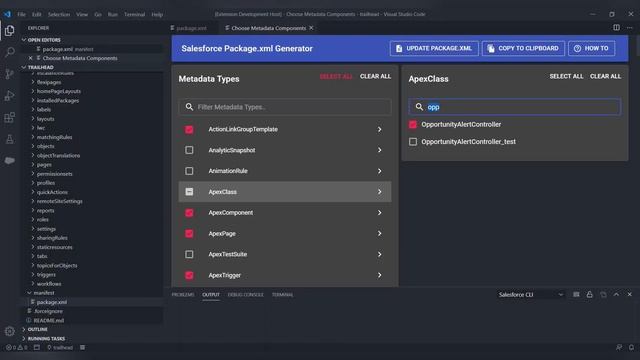Open the output log in editor icon
Screen dimensions: 640x360
click(x=603, y=294)
